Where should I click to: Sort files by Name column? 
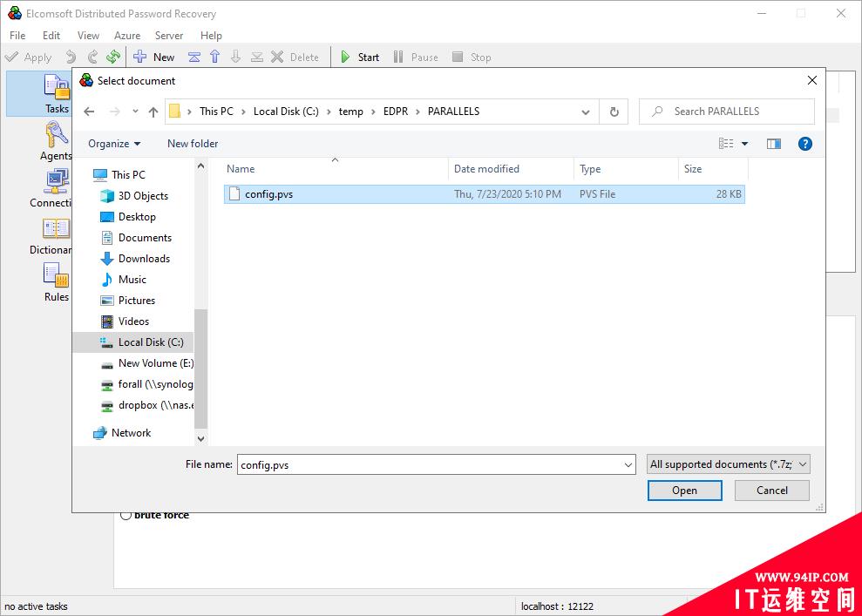click(336, 169)
